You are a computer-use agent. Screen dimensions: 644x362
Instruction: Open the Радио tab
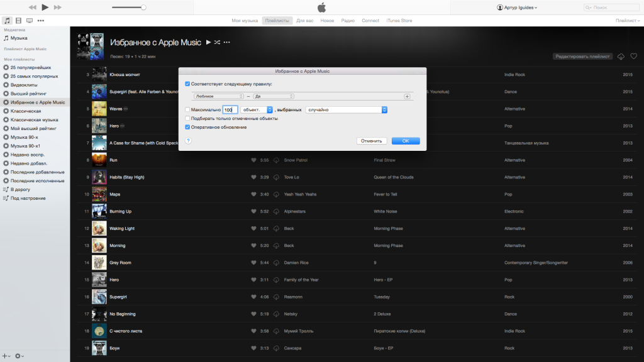[348, 21]
